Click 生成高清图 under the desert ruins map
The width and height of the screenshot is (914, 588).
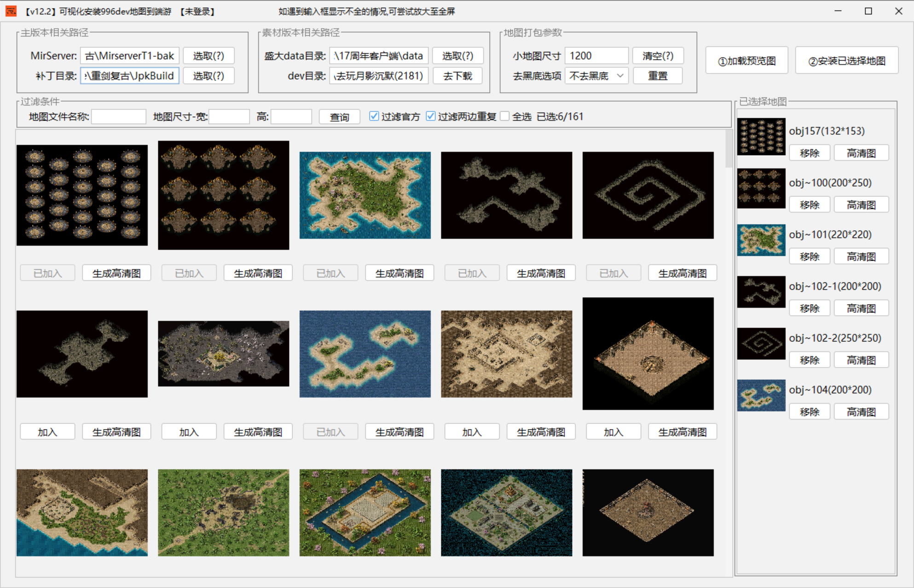coord(541,432)
